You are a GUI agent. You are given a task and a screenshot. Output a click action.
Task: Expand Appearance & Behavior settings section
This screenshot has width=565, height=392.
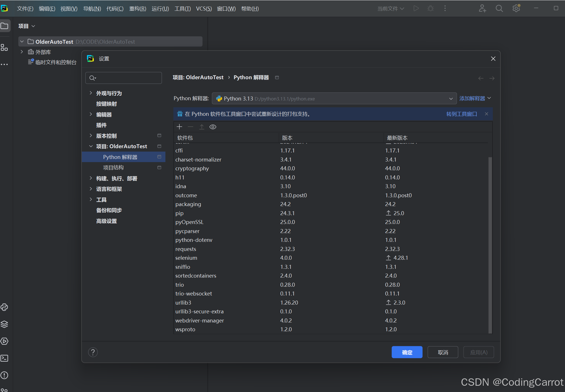(91, 93)
